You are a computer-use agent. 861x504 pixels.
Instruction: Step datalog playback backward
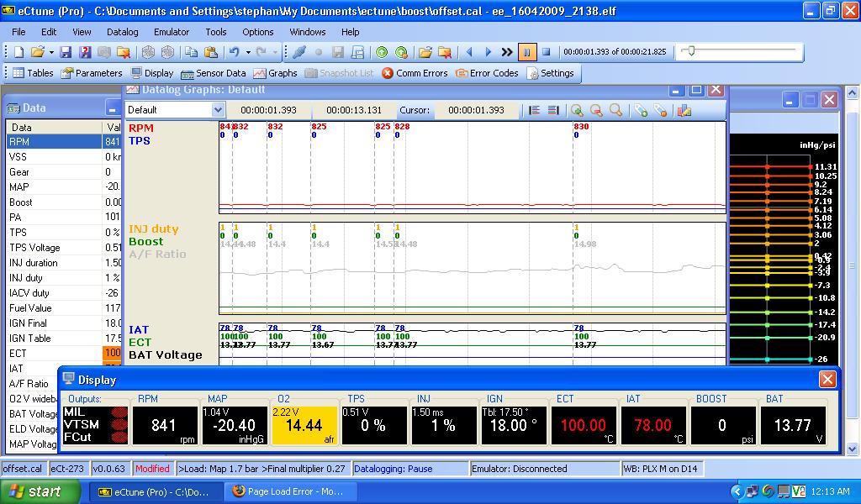469,52
